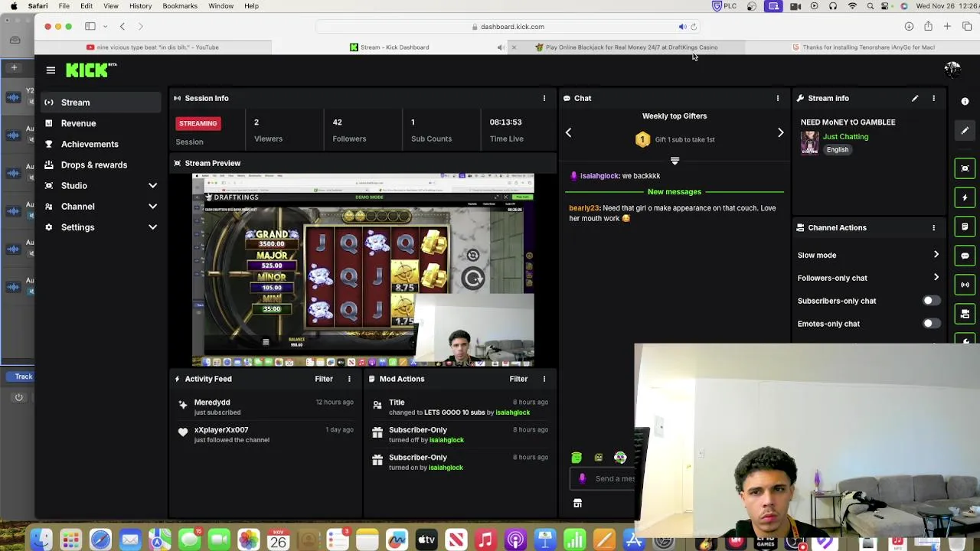Screen dimensions: 980x551
Task: Open Safari downloads button
Action: tap(909, 27)
